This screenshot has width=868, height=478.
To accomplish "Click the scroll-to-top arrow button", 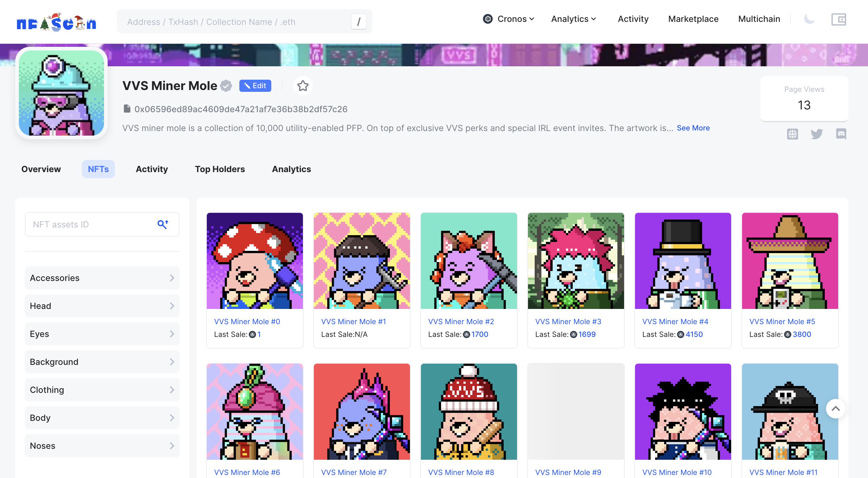I will pyautogui.click(x=835, y=409).
